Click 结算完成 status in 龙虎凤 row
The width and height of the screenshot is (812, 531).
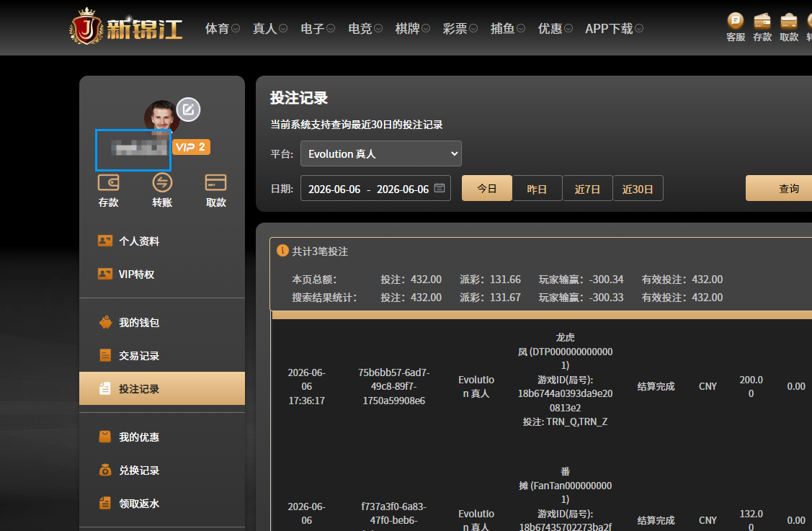(x=656, y=386)
